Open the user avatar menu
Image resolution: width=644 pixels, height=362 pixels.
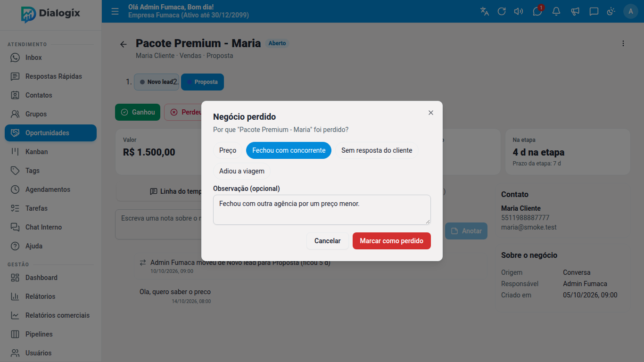click(x=631, y=11)
